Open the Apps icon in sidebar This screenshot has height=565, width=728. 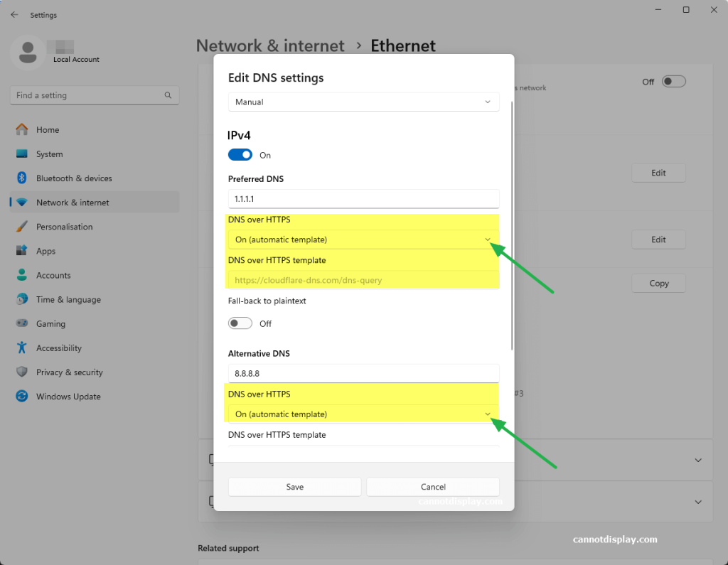click(x=22, y=251)
